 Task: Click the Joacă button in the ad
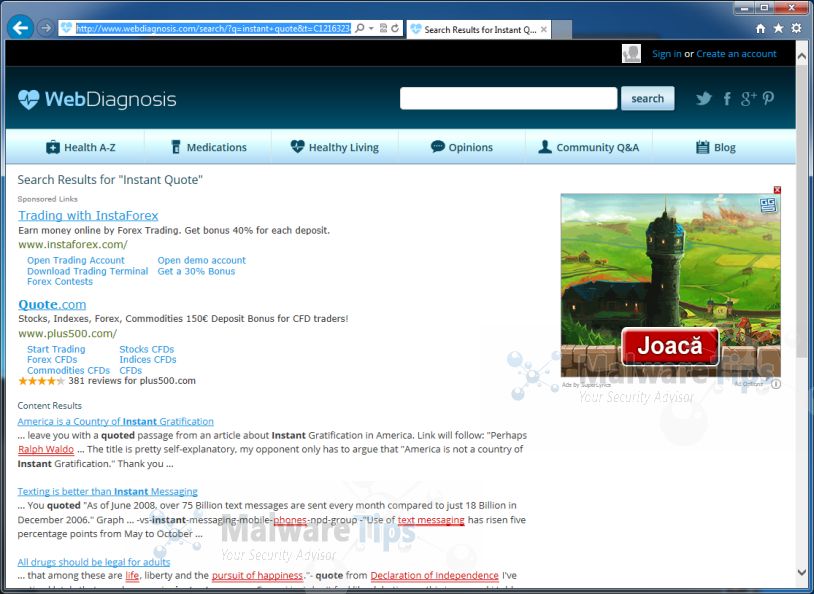[x=670, y=345]
